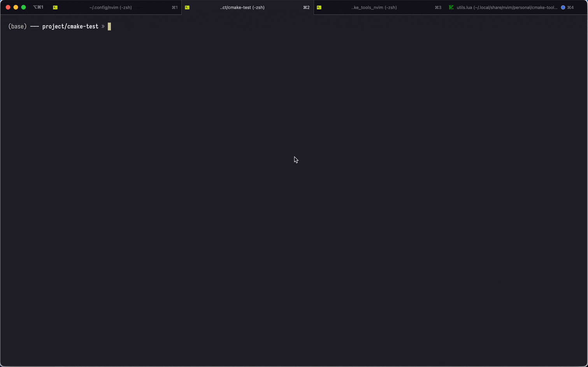The width and height of the screenshot is (588, 367).
Task: Click the ⌘4 shortcut label on the utils.lua tab
Action: pos(571,7)
